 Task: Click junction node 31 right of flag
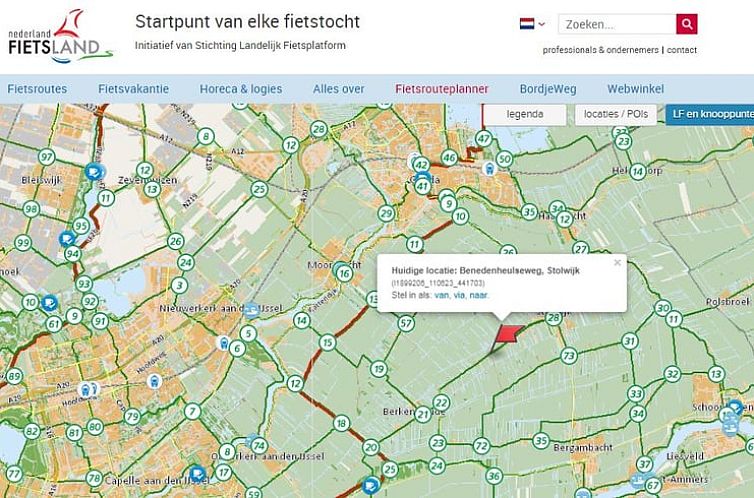(629, 342)
